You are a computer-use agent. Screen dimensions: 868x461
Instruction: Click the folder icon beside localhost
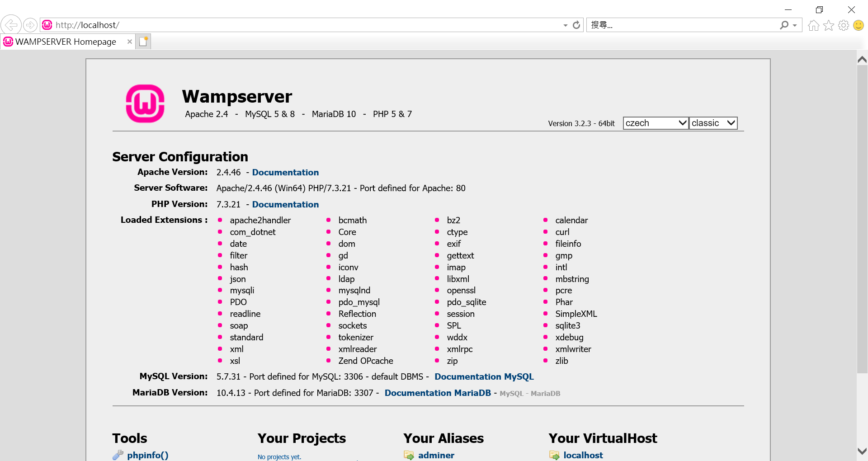click(554, 455)
